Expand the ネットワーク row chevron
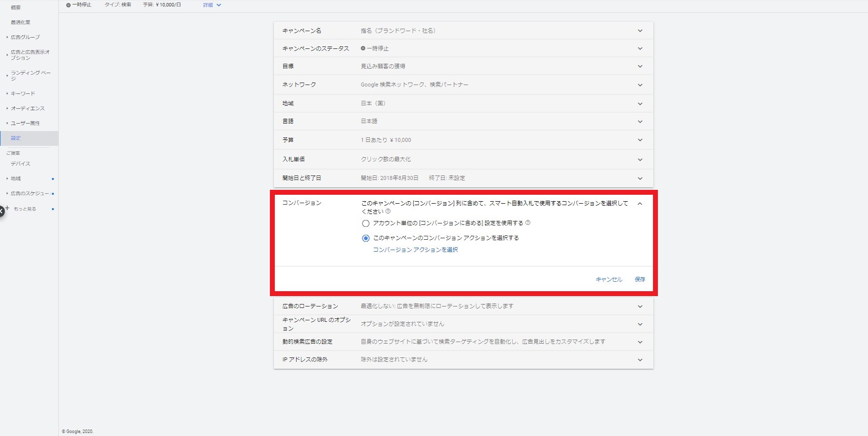This screenshot has width=868, height=436. (640, 85)
